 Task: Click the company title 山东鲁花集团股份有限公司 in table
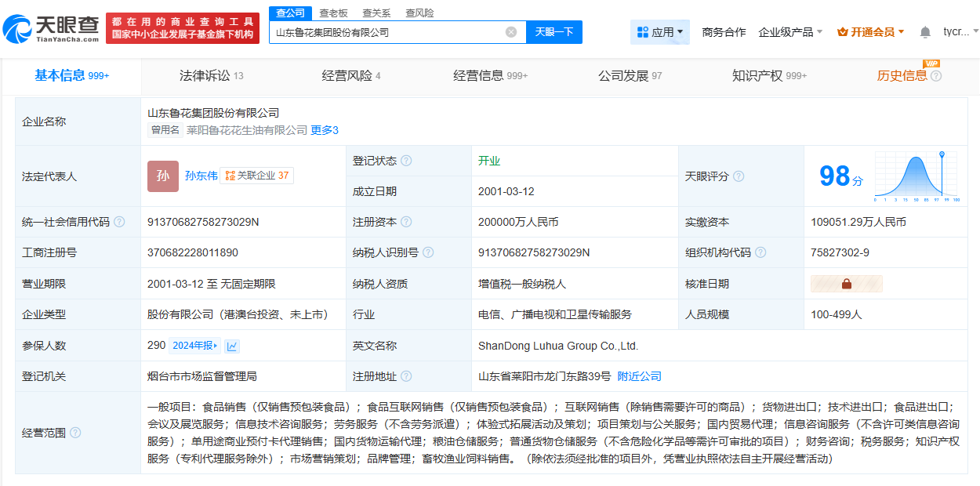(213, 113)
